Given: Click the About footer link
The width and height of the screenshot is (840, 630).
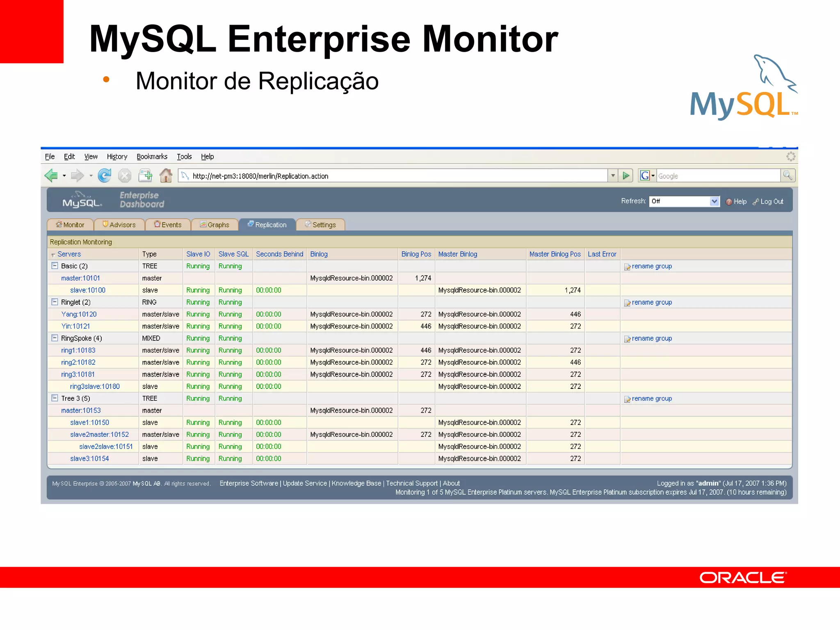Looking at the screenshot, I should coord(451,483).
